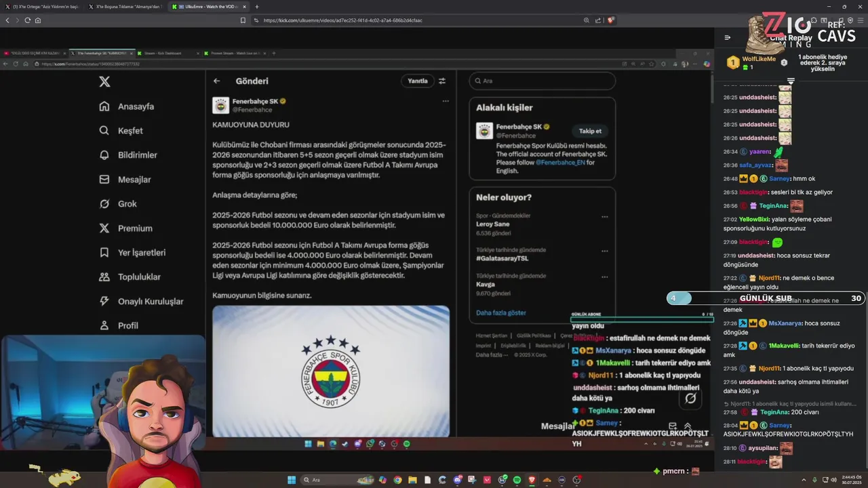Go to browser home page
This screenshot has height=488, width=868.
click(x=38, y=20)
